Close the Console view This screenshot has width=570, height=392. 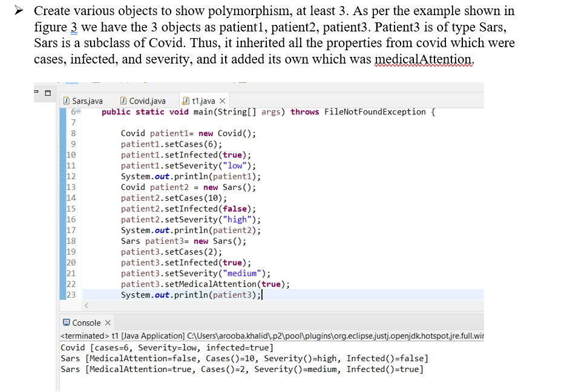click(108, 322)
